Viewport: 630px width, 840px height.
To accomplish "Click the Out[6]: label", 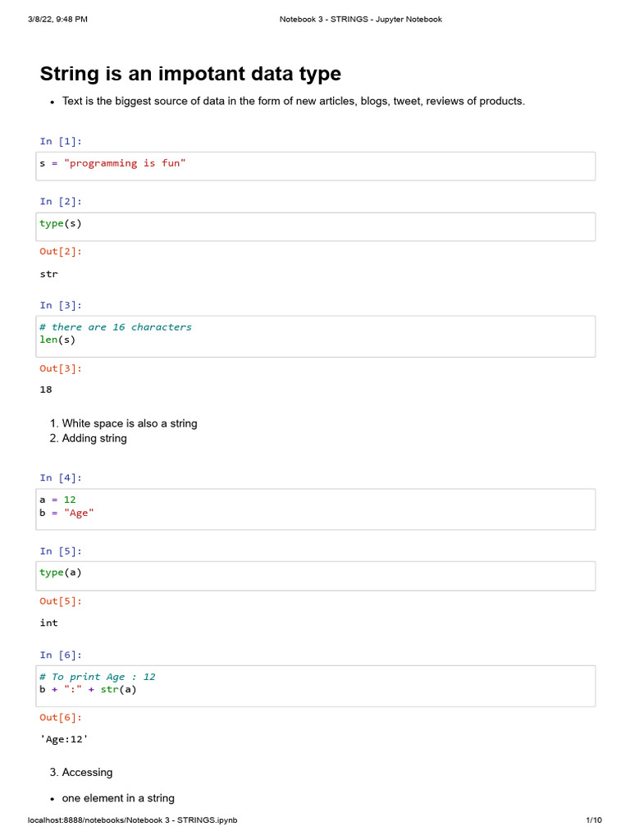I will (x=61, y=717).
